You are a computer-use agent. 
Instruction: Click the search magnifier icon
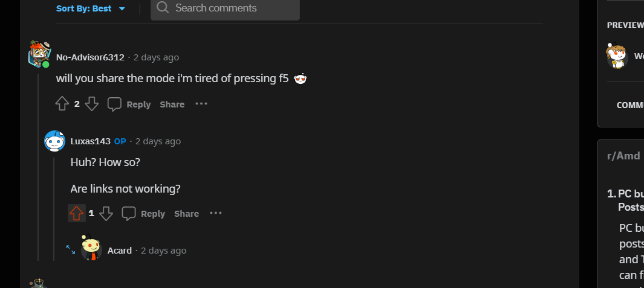pos(162,8)
